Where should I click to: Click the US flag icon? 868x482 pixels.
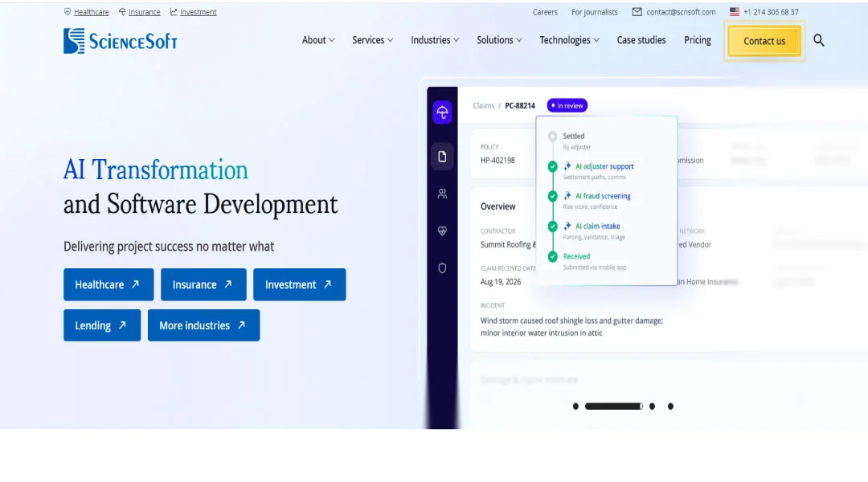735,11
